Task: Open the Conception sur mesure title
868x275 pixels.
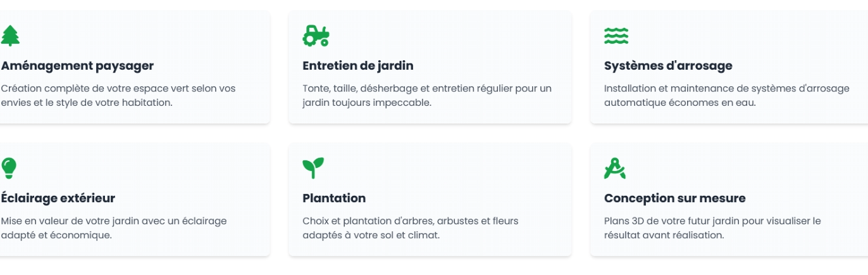Action: [x=674, y=198]
